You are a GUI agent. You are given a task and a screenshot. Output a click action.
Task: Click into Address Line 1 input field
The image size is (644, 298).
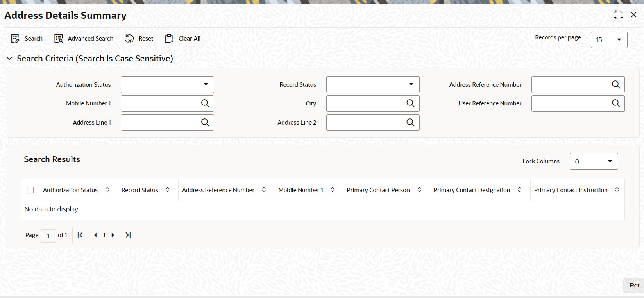tap(160, 122)
